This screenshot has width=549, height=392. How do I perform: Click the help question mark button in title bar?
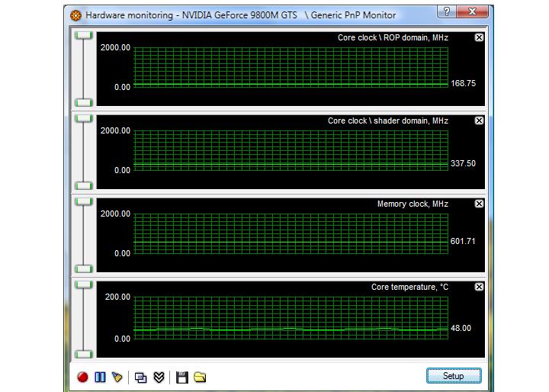click(x=446, y=11)
